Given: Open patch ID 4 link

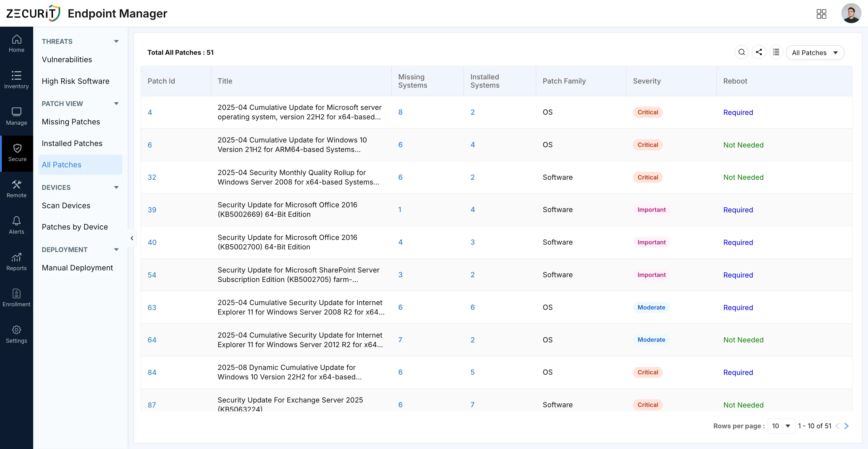Looking at the screenshot, I should [x=150, y=112].
